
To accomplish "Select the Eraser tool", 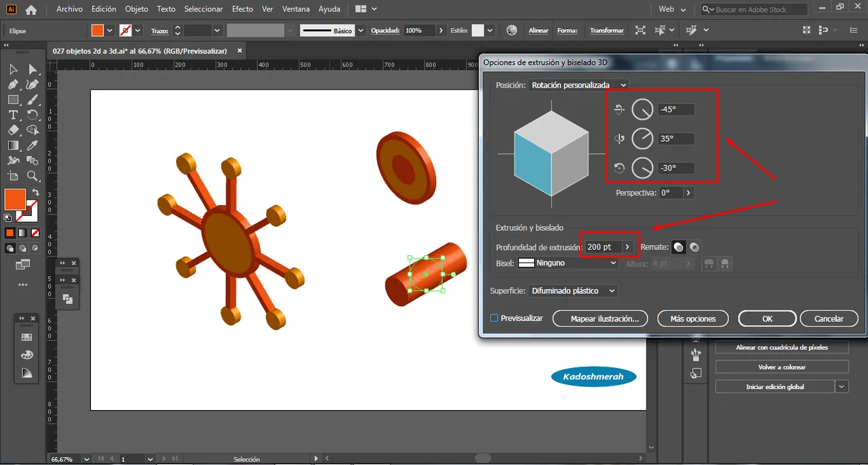I will tap(14, 130).
